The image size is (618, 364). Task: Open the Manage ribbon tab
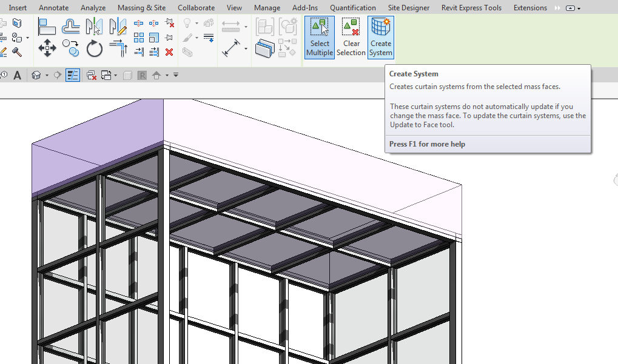[x=267, y=8]
